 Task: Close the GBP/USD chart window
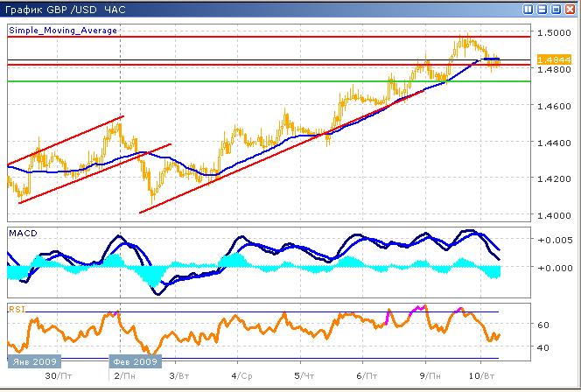tap(570, 9)
